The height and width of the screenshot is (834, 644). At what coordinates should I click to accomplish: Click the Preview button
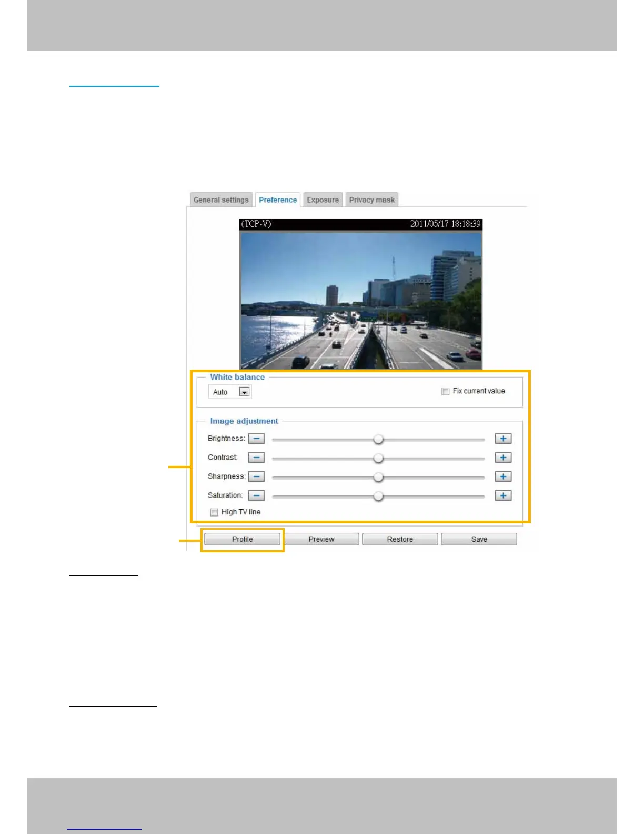pos(321,539)
